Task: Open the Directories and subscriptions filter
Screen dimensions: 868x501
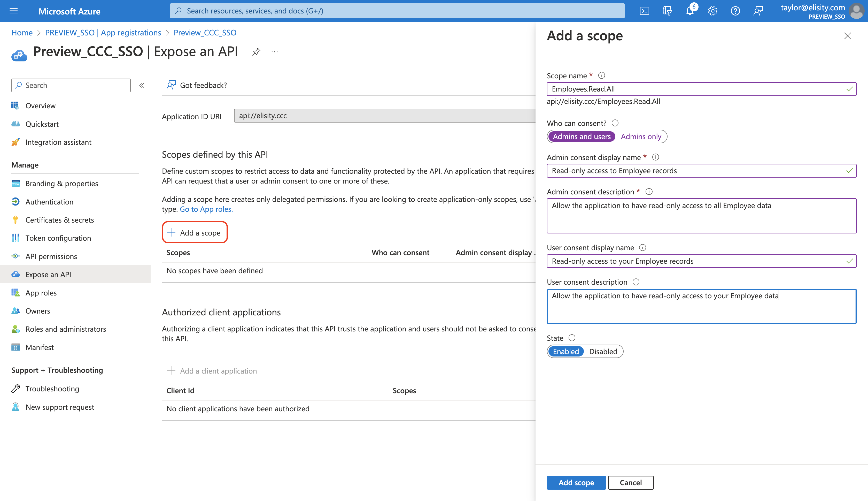Action: coord(667,11)
